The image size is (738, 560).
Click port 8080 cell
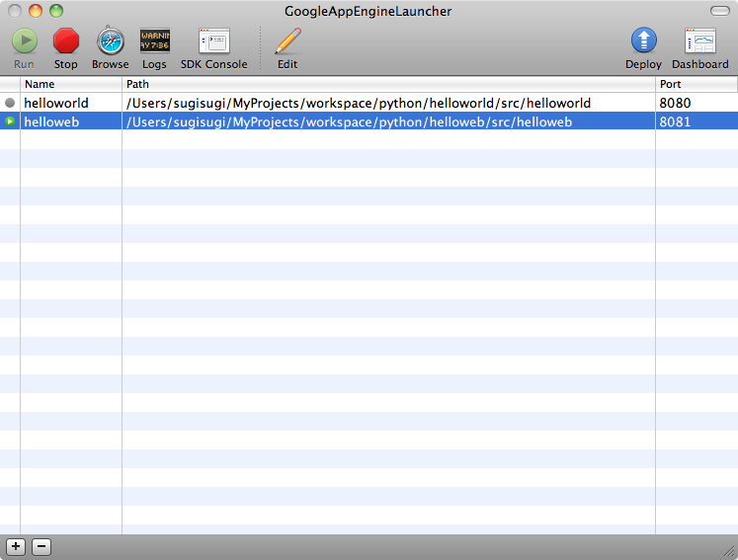(x=697, y=103)
